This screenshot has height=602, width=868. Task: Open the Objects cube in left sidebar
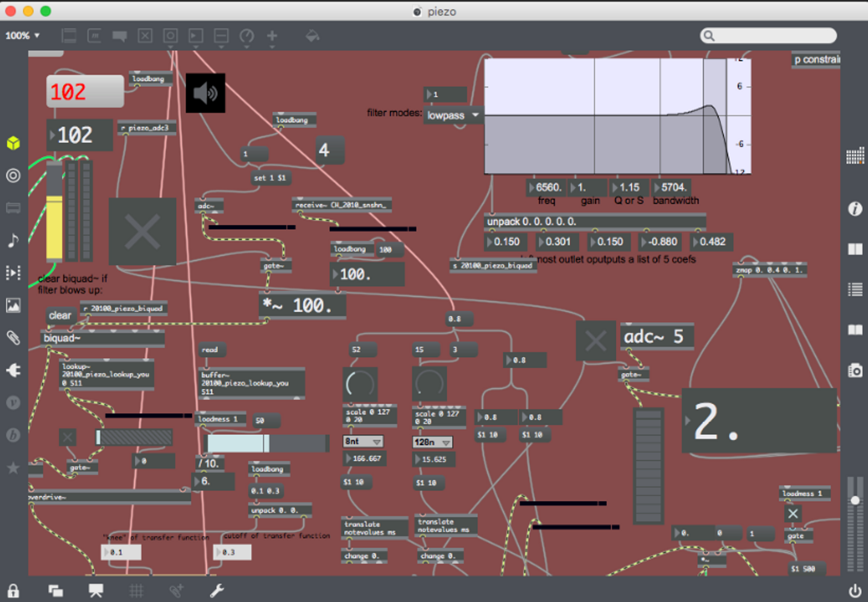(13, 143)
